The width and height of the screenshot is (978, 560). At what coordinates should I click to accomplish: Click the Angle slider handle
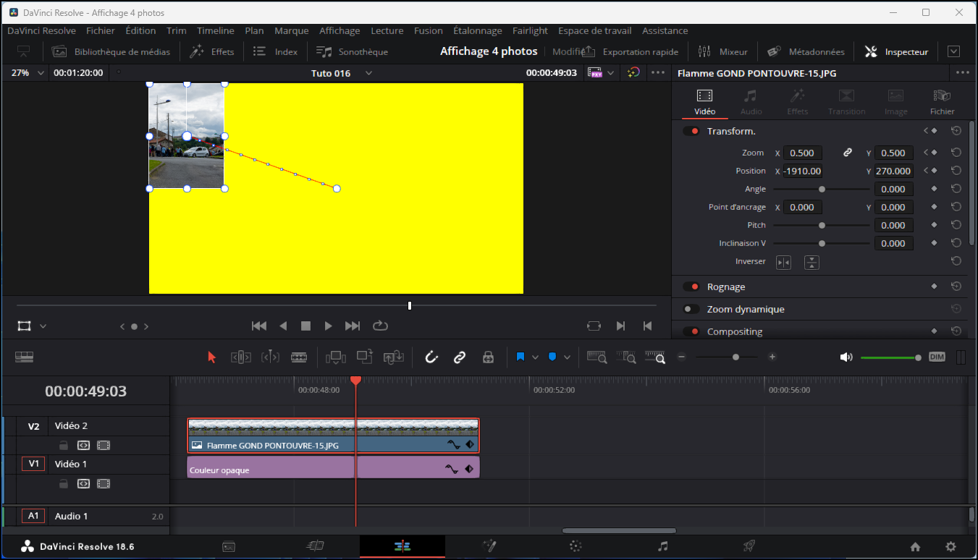pos(822,189)
